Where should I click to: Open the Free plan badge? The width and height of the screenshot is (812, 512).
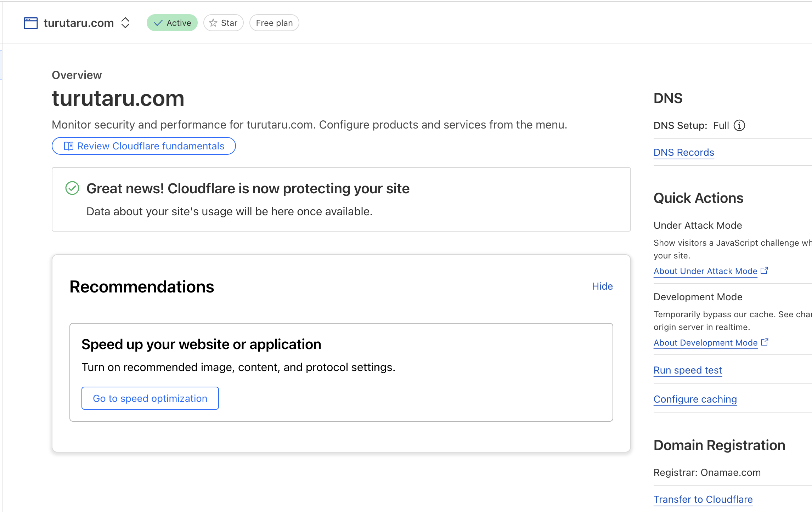pyautogui.click(x=274, y=23)
